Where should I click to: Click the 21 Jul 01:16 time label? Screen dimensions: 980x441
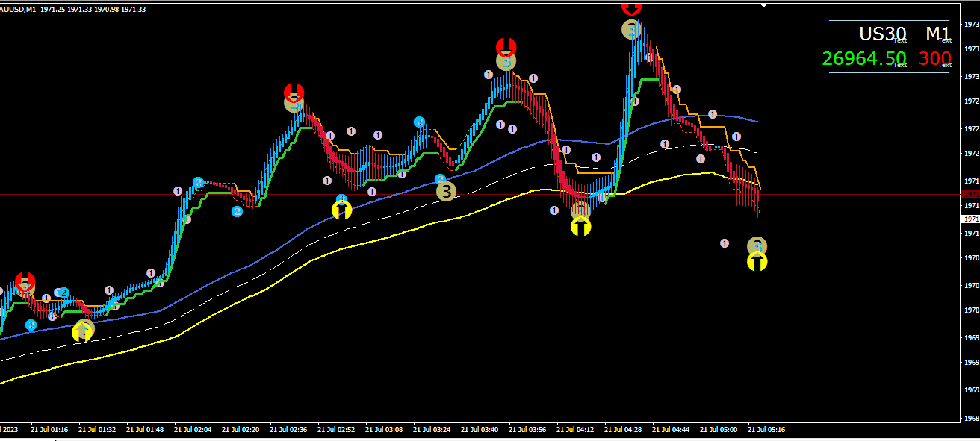pos(49,430)
